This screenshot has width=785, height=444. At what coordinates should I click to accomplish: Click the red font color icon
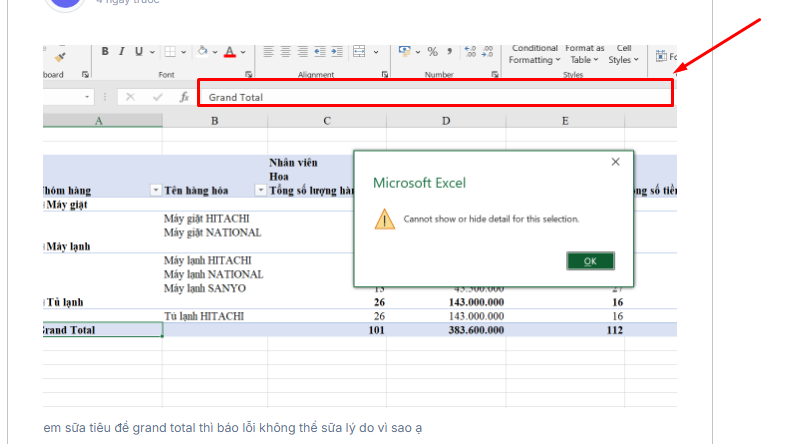(x=229, y=52)
